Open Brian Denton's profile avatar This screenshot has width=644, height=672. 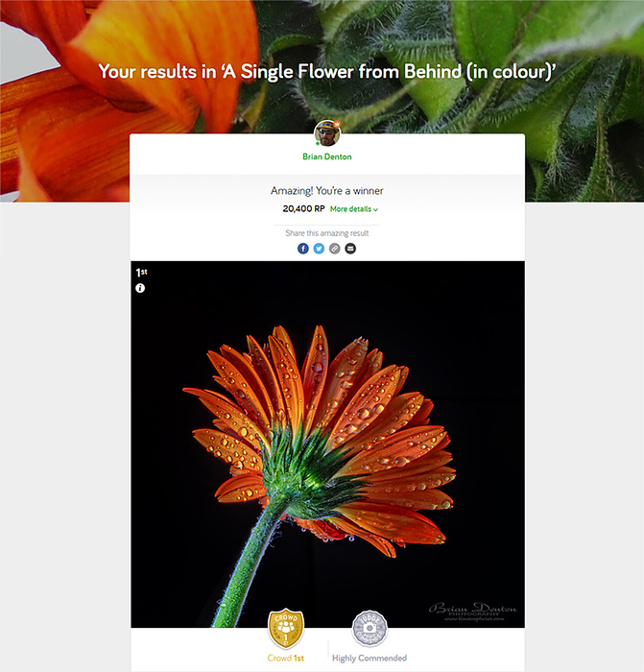327,133
